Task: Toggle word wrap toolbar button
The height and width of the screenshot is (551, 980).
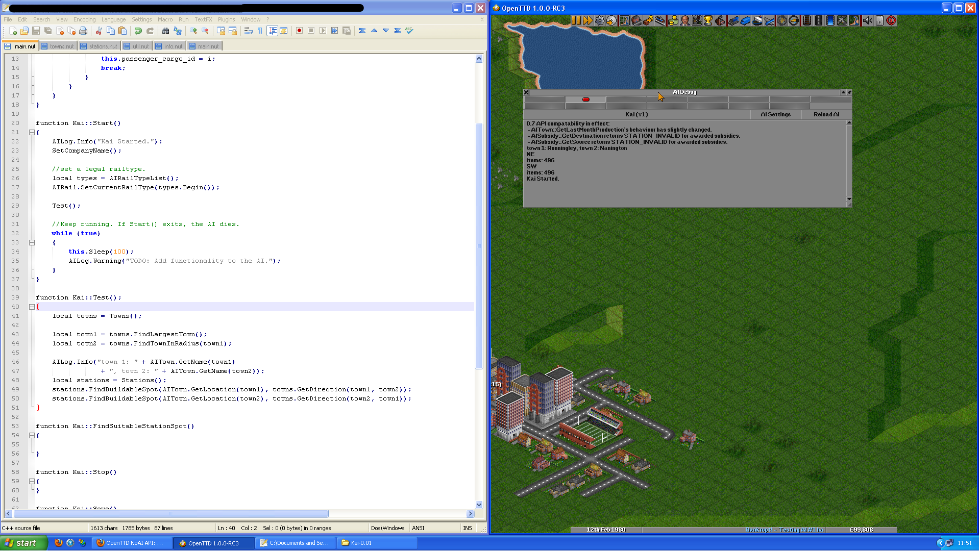Action: tap(248, 31)
